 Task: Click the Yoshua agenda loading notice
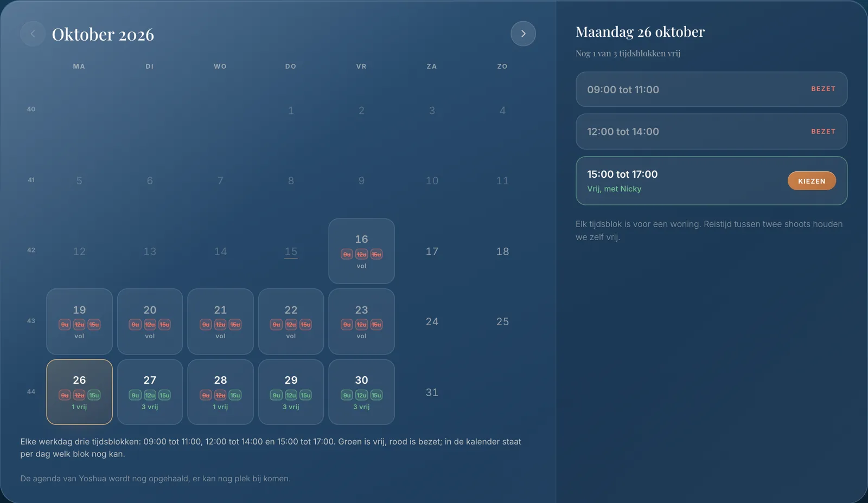(155, 479)
